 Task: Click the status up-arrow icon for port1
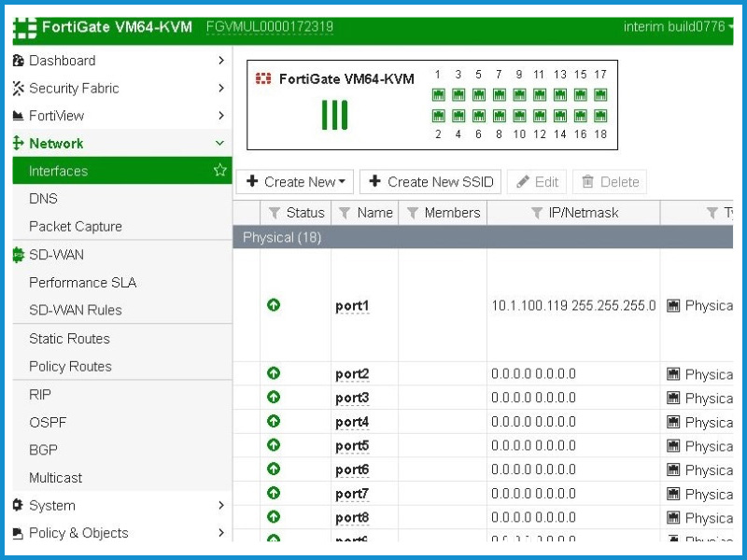(274, 305)
